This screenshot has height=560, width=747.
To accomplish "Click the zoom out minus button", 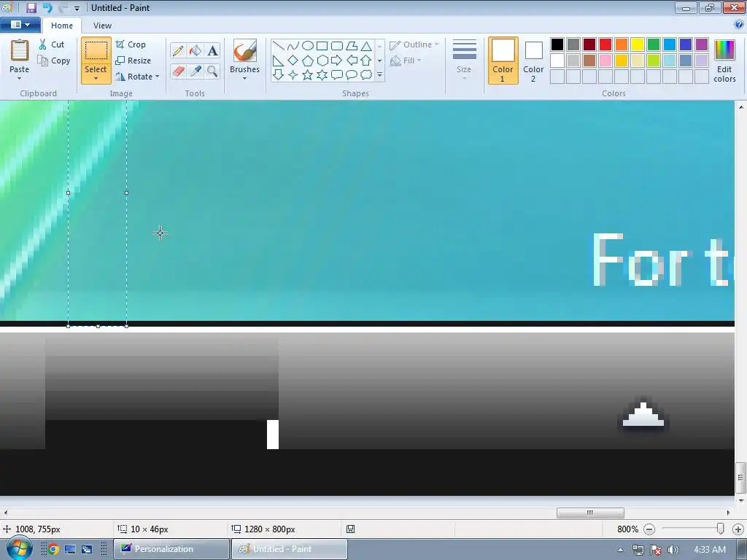I will pyautogui.click(x=649, y=529).
